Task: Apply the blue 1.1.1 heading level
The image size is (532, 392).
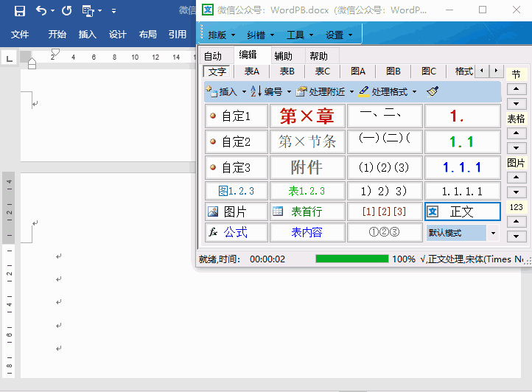Action: (463, 167)
